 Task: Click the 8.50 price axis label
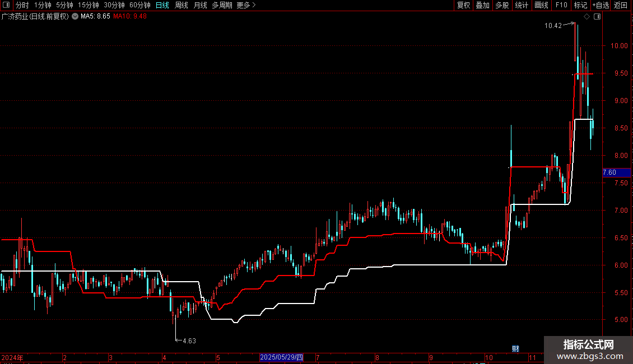pyautogui.click(x=621, y=128)
